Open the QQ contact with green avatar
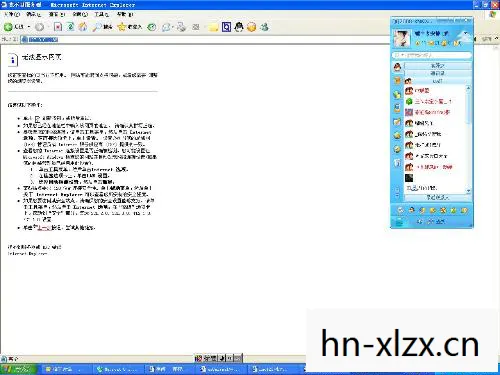Screen dimensions: 500x375 point(435,101)
